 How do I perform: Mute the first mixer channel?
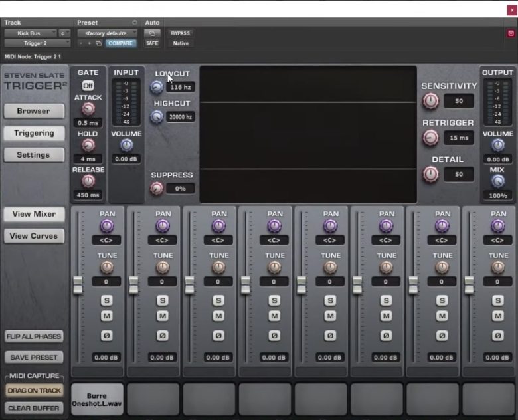(x=106, y=316)
